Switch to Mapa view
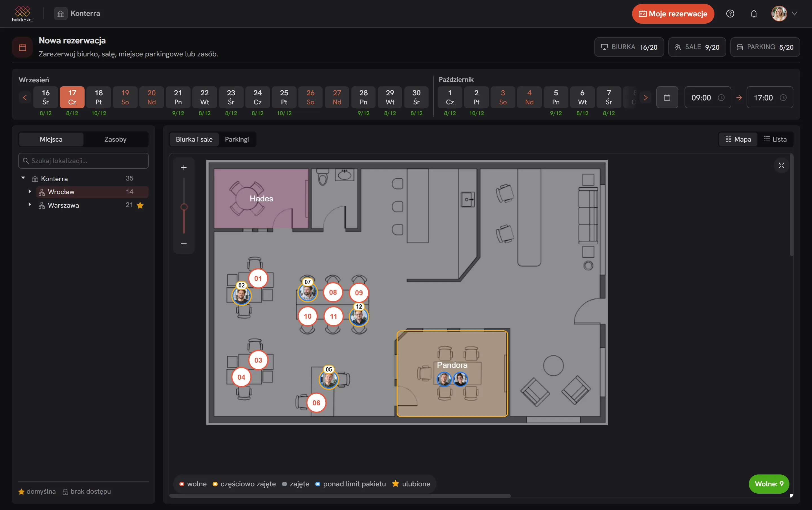The height and width of the screenshot is (510, 812). [738, 139]
